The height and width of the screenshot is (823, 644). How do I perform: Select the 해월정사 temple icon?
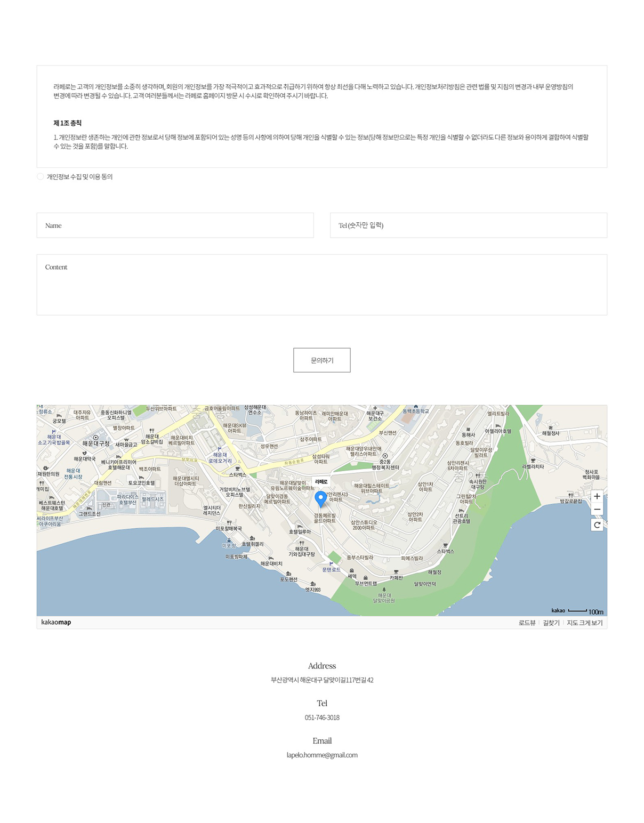[551, 427]
